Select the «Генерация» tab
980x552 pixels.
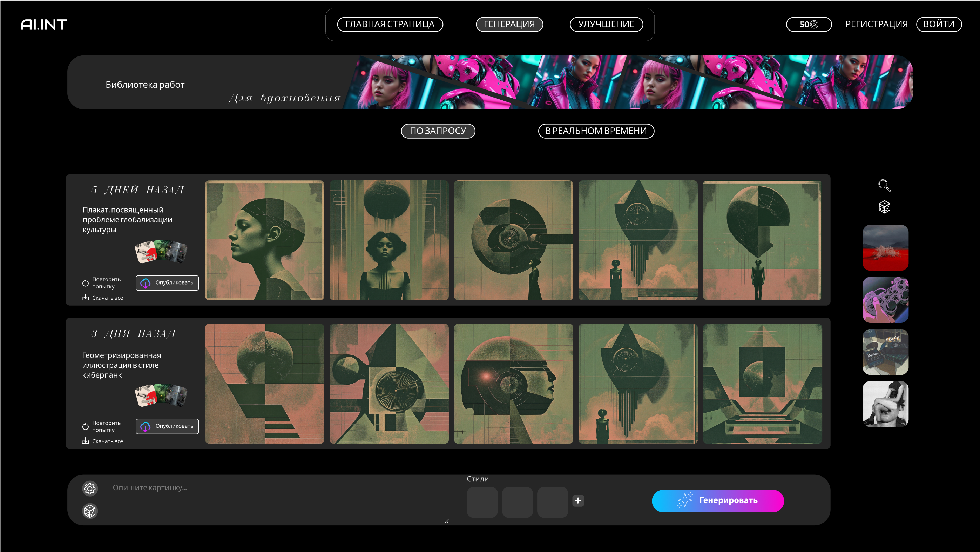tap(509, 24)
